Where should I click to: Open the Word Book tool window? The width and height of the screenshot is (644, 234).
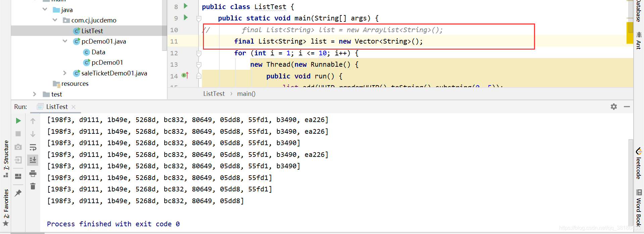click(639, 207)
